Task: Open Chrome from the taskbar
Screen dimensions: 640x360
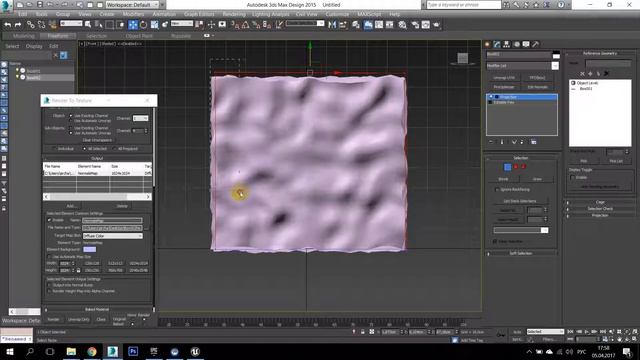Action: point(92,351)
